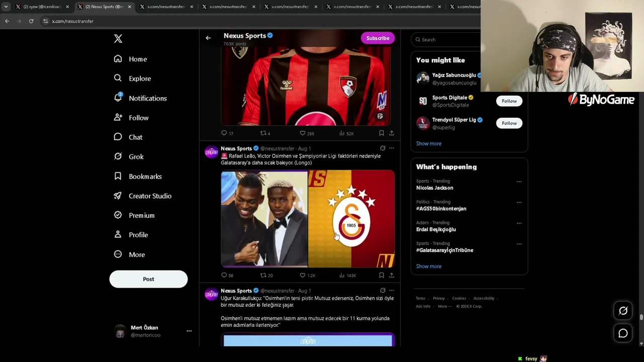Open Notifications with the bell icon
This screenshot has height=362, width=644.
140,98
